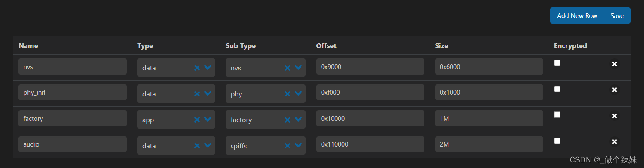Edit the Size field showing 2M

pyautogui.click(x=489, y=144)
